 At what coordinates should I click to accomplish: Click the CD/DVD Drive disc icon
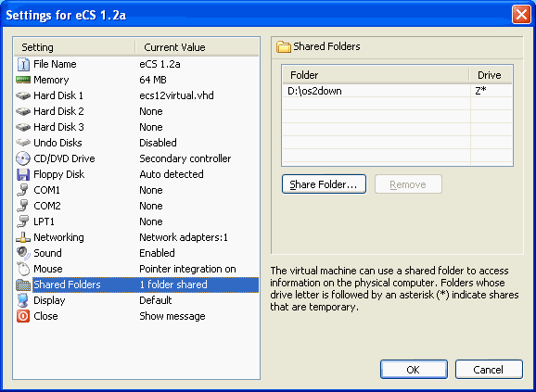click(23, 158)
